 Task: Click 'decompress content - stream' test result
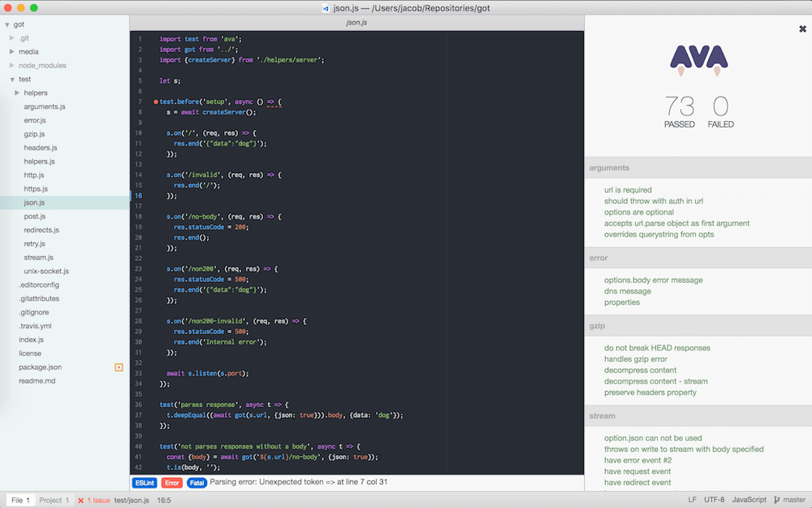click(655, 381)
